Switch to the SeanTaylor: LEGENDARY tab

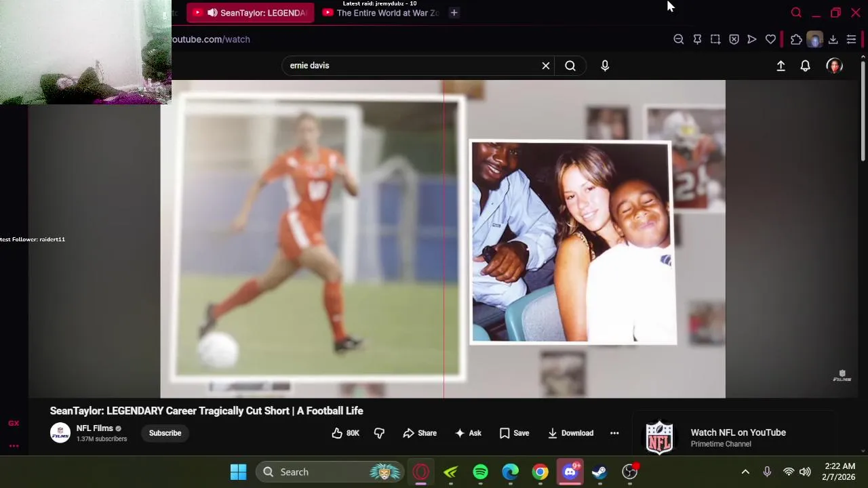(x=250, y=13)
